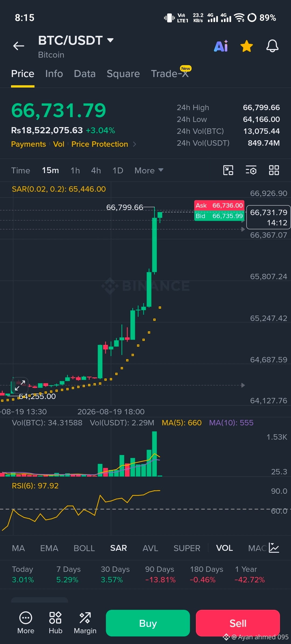
Task: Enable the EMA indicator
Action: coord(49,548)
